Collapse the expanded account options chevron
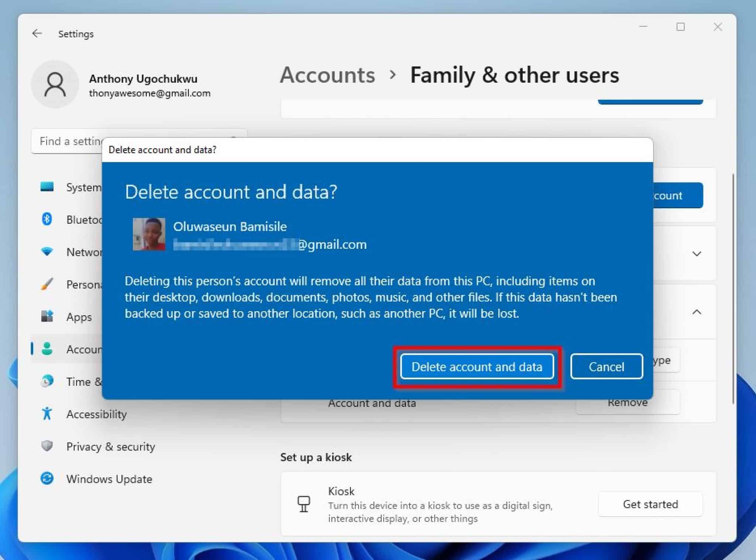 point(697,312)
